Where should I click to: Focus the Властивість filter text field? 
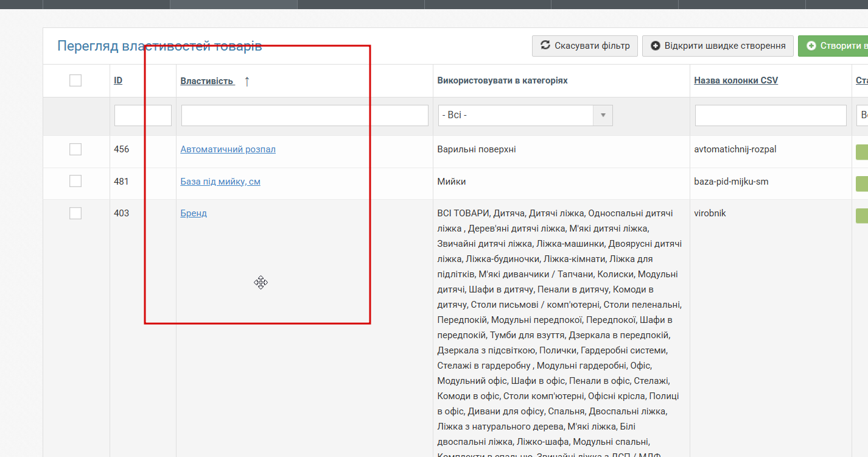(x=305, y=115)
